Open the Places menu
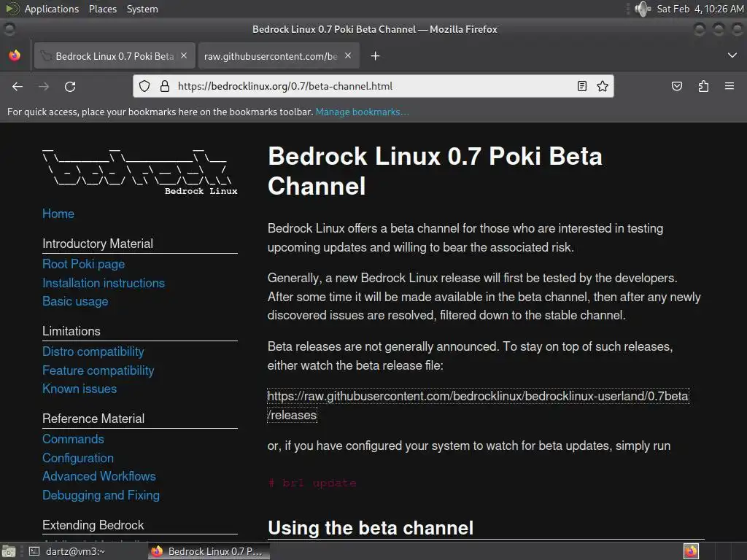 (x=102, y=9)
